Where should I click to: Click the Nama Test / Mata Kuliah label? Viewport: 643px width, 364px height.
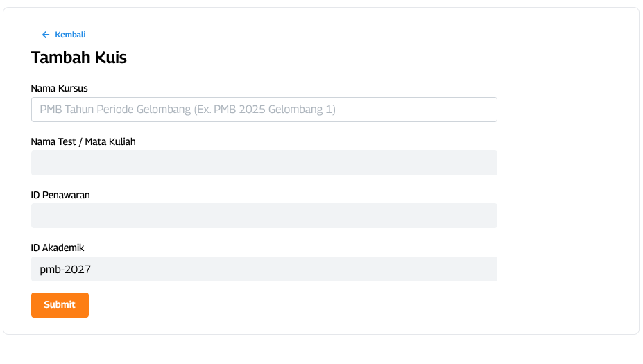[x=83, y=141]
